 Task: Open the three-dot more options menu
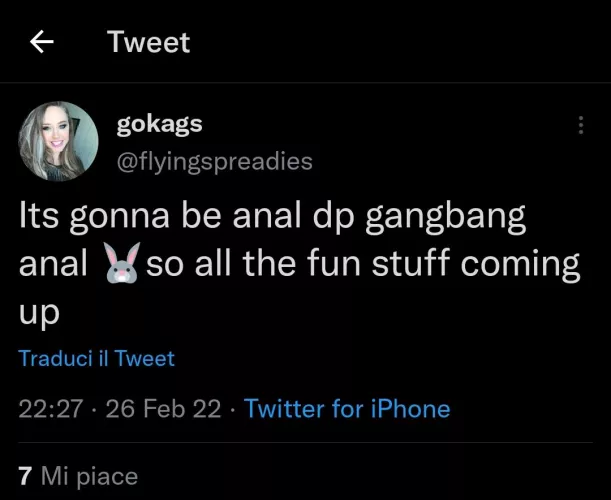pos(580,125)
